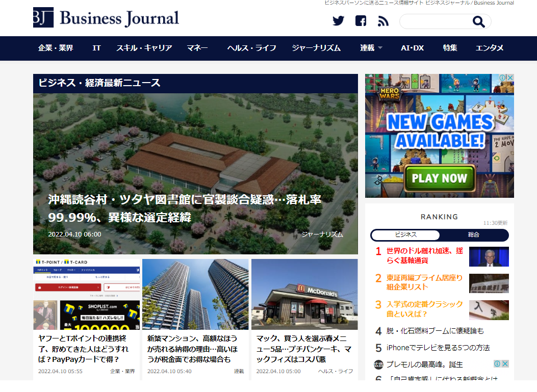Viewport: 537px width, 392px height.
Task: Go to スキル・キャリア section
Action: pyautogui.click(x=144, y=48)
